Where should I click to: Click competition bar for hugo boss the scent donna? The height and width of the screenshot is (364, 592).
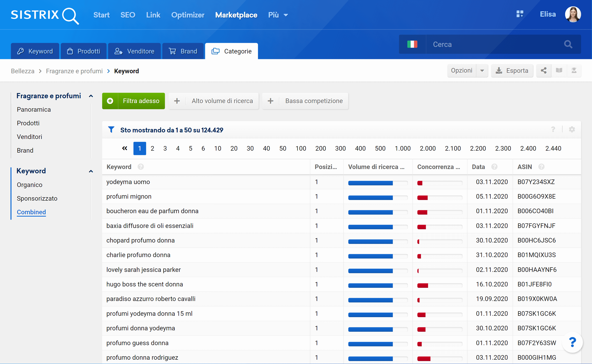(440, 285)
